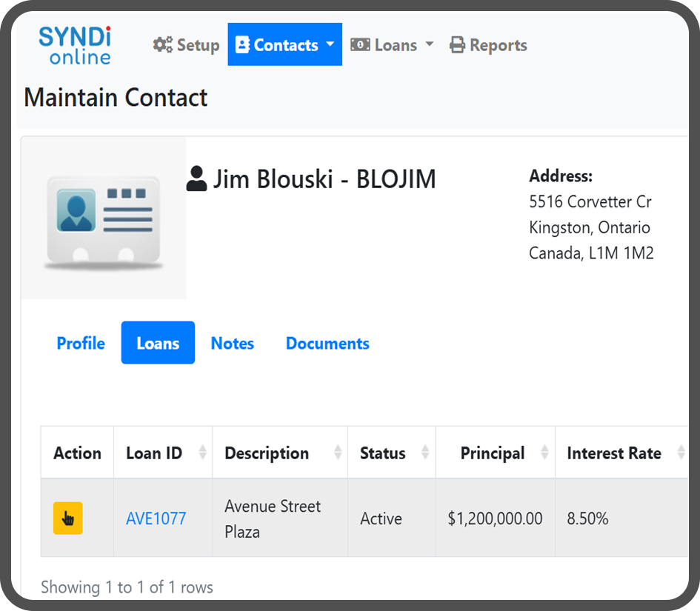The image size is (700, 611).
Task: Open loan AVE1077 link
Action: tap(156, 519)
